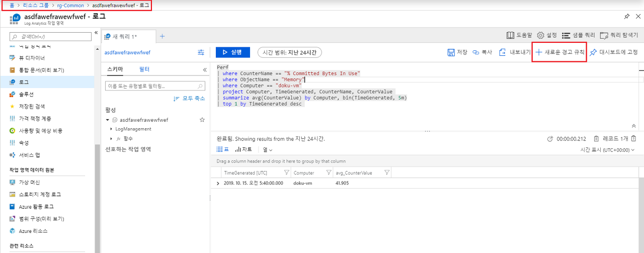
Task: Click the scope filter settings icon
Action: [x=201, y=52]
